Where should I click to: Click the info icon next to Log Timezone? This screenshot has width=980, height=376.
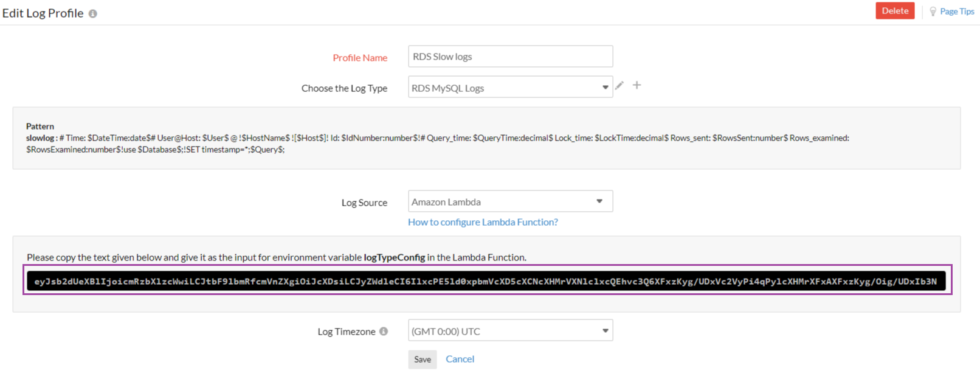[x=384, y=332]
